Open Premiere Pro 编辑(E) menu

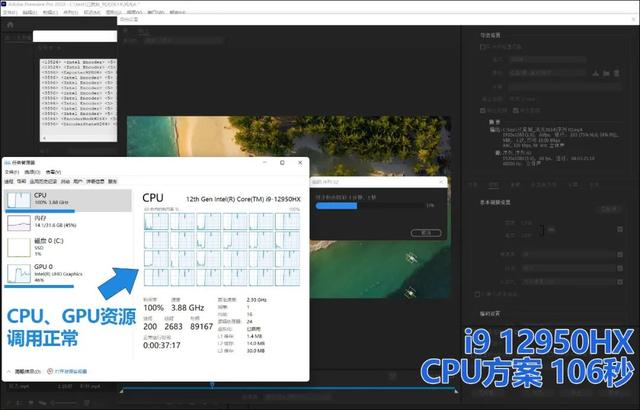[x=30, y=12]
